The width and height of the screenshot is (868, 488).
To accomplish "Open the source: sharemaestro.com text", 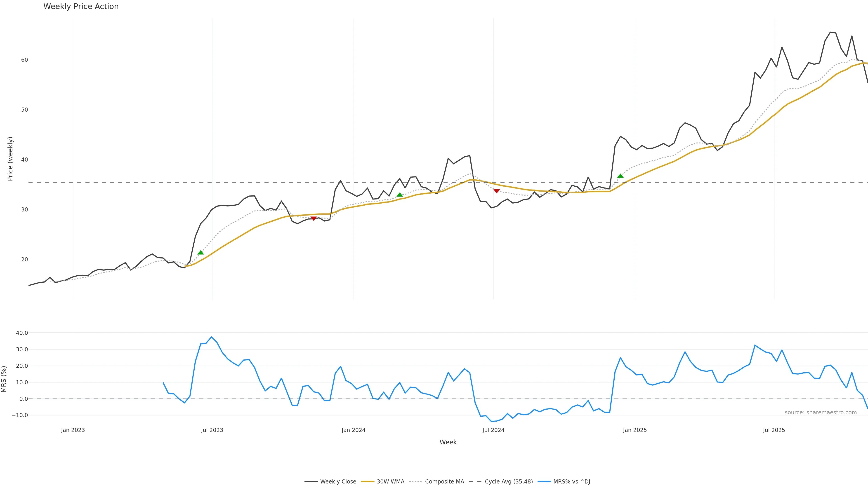I will 821,413.
